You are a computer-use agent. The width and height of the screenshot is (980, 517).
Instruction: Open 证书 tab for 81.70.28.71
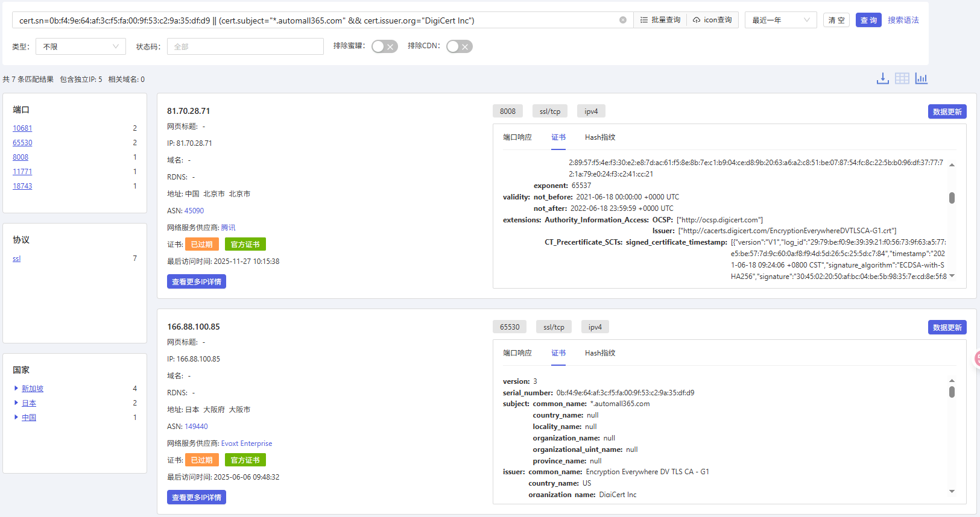tap(558, 137)
